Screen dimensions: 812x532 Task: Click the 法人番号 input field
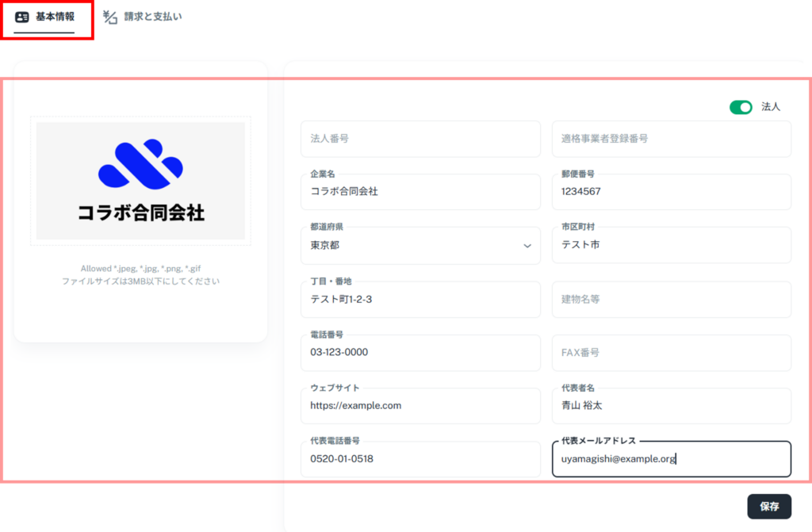pos(420,139)
